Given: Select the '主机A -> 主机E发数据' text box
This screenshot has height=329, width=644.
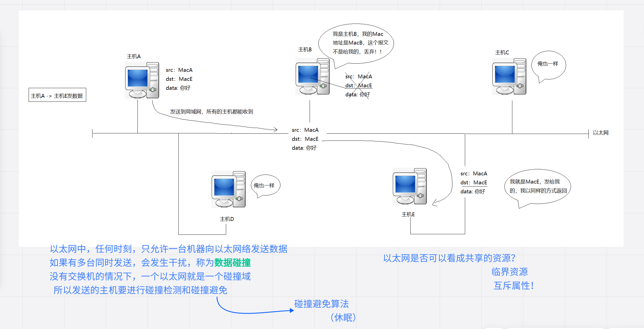Looking at the screenshot, I should (x=57, y=95).
